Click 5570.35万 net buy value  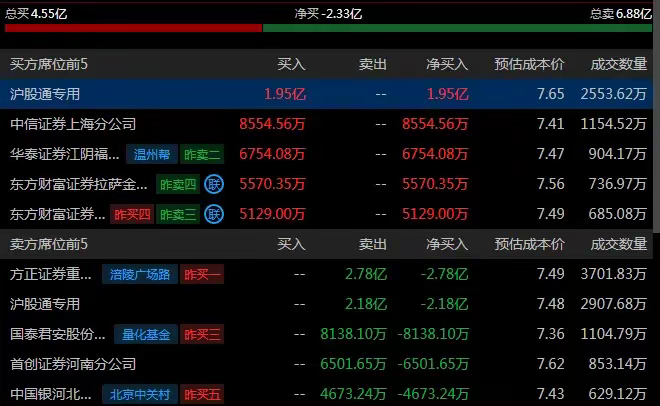click(x=435, y=184)
